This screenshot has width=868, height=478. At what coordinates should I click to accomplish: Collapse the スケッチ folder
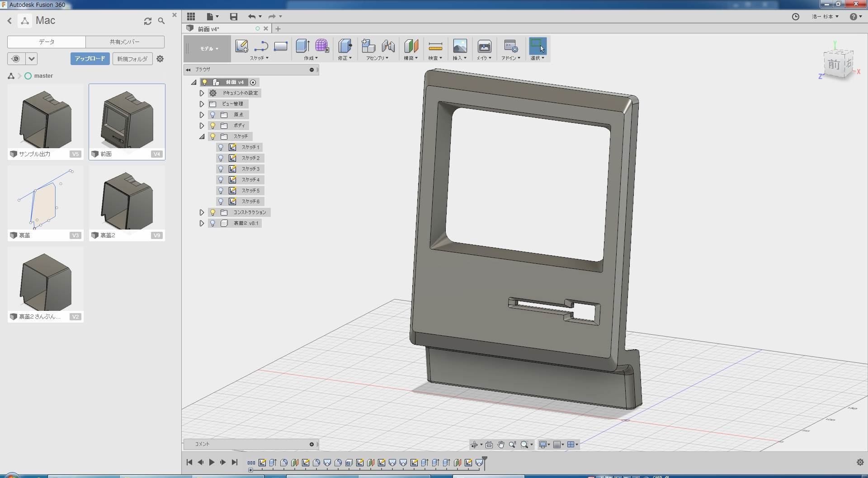(x=202, y=136)
